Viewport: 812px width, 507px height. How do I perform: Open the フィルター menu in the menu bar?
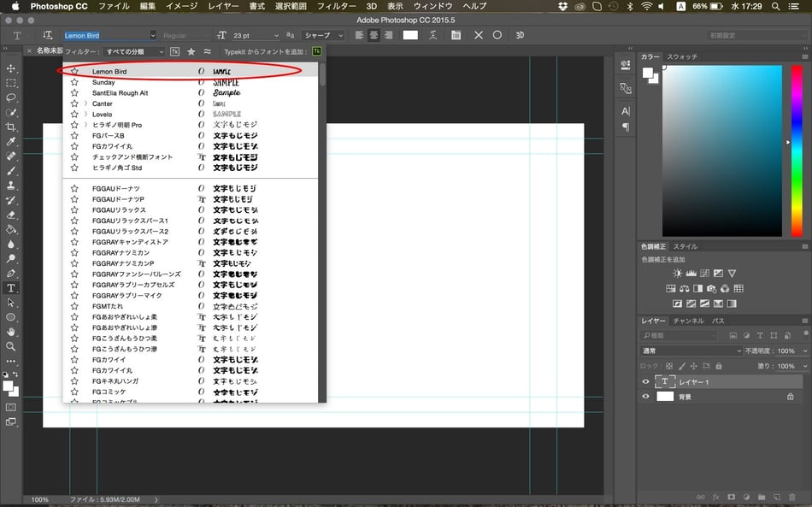(336, 6)
